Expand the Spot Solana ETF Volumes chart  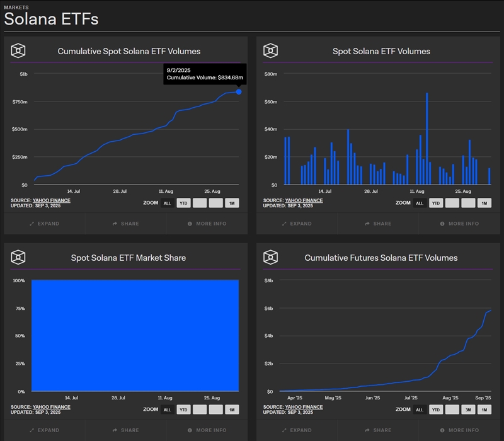[296, 224]
